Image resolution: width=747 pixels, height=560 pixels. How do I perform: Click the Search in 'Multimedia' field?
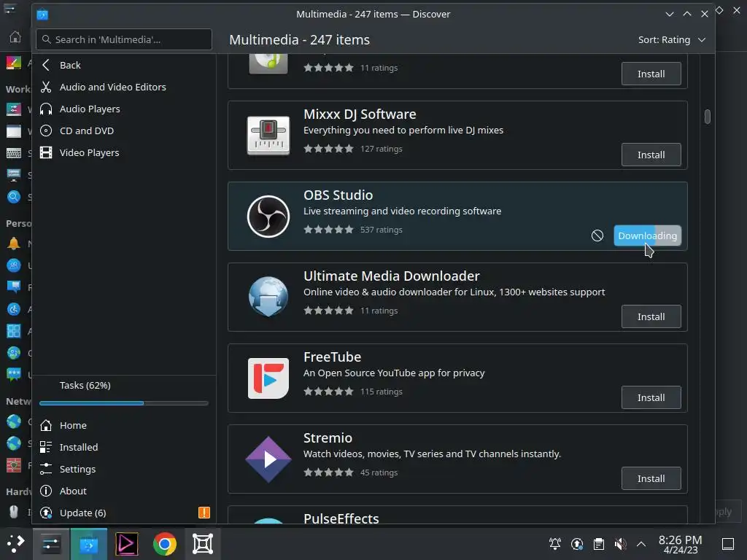coord(124,39)
